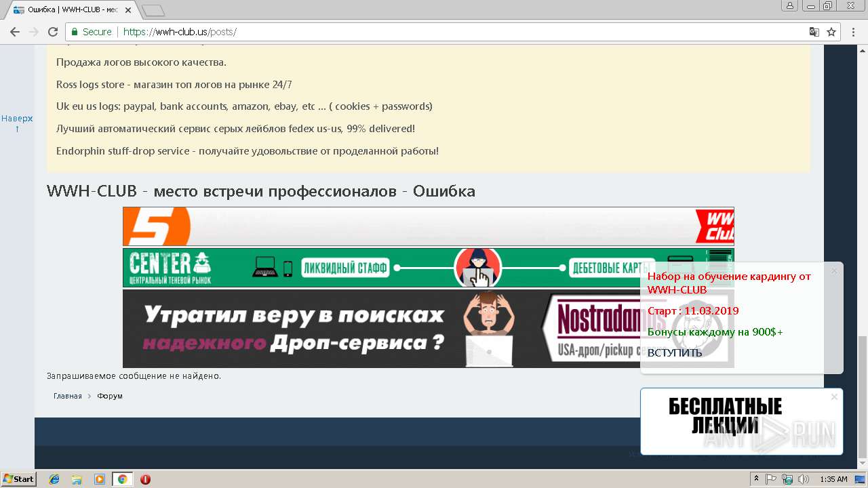
Task: Click the Наверх back-to-top link
Action: coord(17,123)
